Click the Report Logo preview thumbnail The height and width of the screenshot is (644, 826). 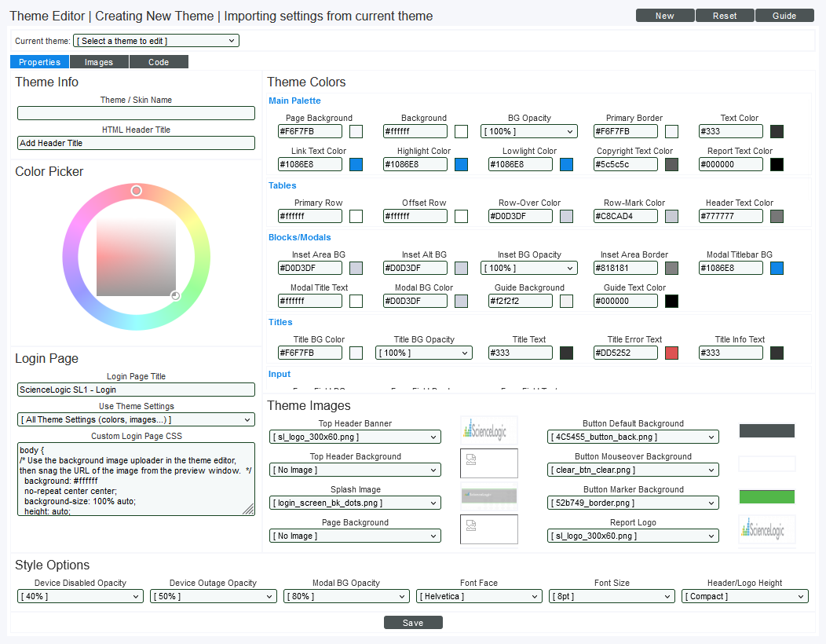point(766,529)
